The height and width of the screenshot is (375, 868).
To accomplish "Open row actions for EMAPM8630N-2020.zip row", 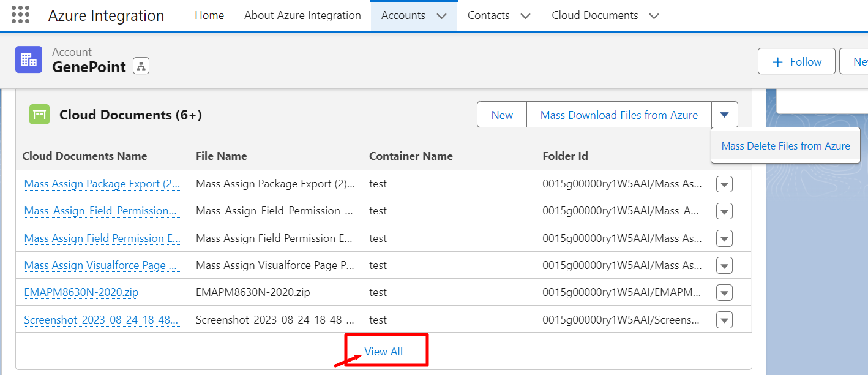I will 724,293.
